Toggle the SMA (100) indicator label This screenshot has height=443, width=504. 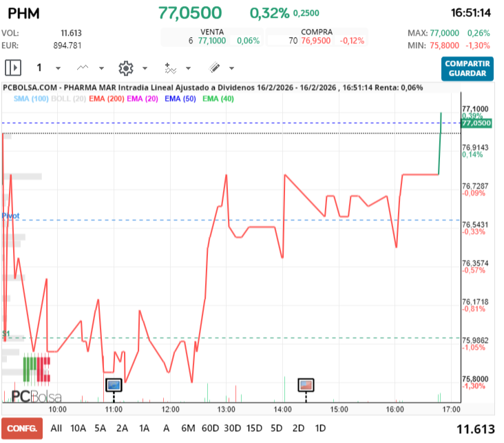click(31, 99)
